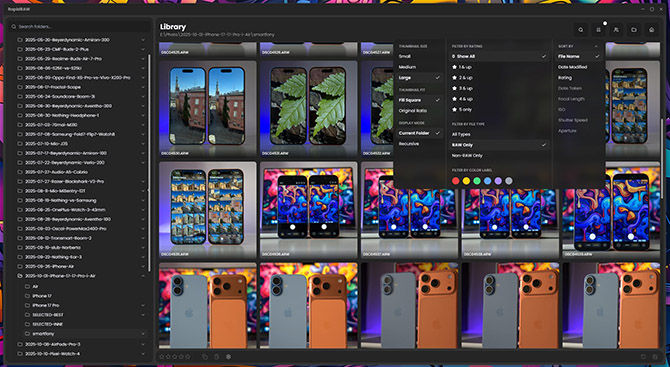
Task: Collapse the 2025-10-01-iPhone-17 parent folder chevron
Action: tap(143, 276)
